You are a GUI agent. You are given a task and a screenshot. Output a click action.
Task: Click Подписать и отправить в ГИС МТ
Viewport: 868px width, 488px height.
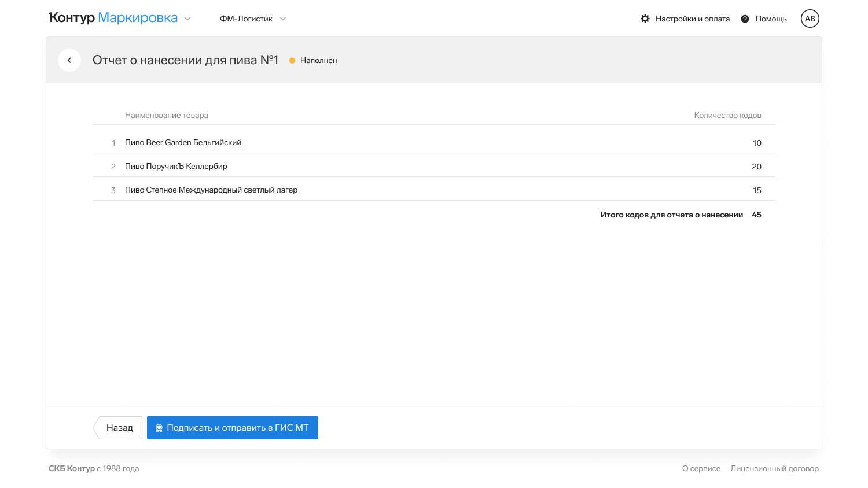pos(233,428)
